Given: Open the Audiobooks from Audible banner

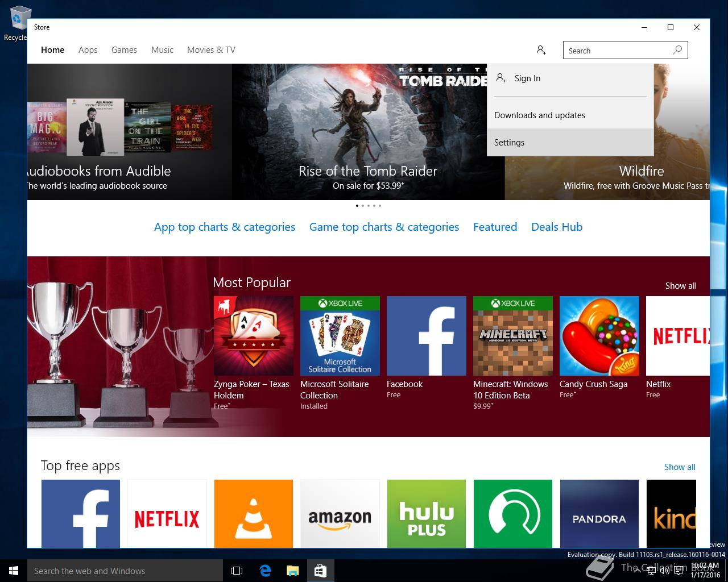Looking at the screenshot, I should click(x=130, y=132).
